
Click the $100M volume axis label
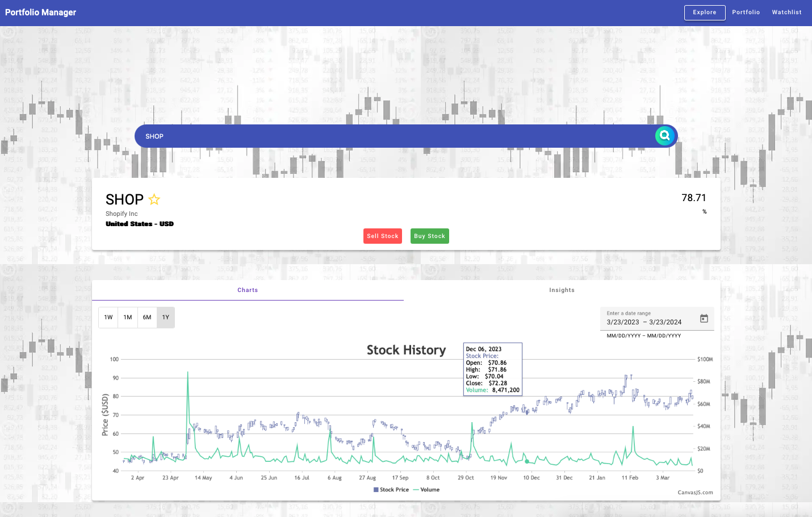[x=705, y=360]
